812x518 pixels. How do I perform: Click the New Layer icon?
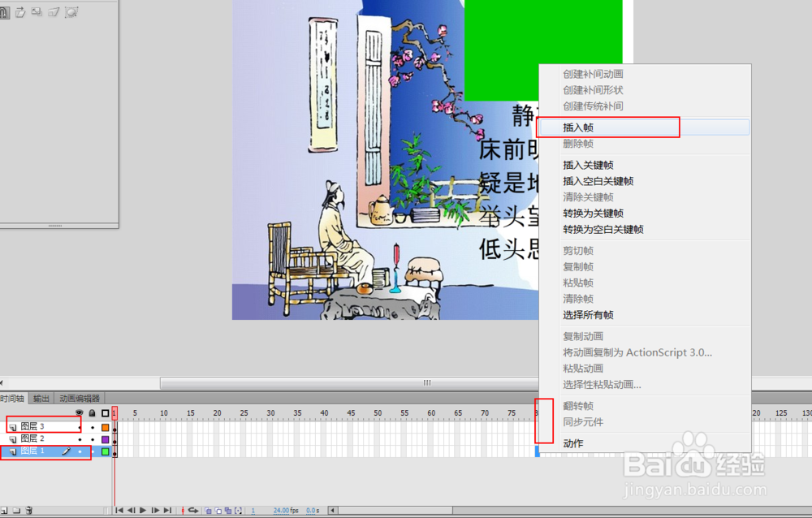click(x=4, y=511)
